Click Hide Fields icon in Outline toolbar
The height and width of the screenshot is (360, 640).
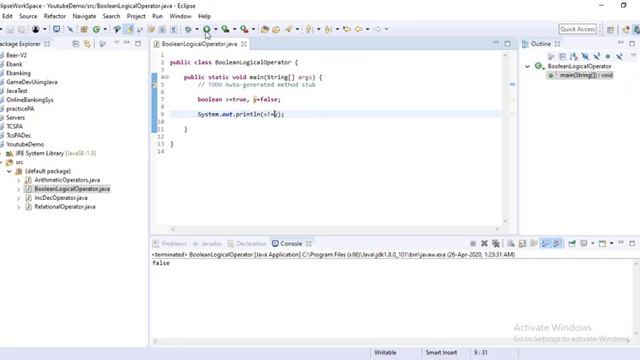coord(585,56)
